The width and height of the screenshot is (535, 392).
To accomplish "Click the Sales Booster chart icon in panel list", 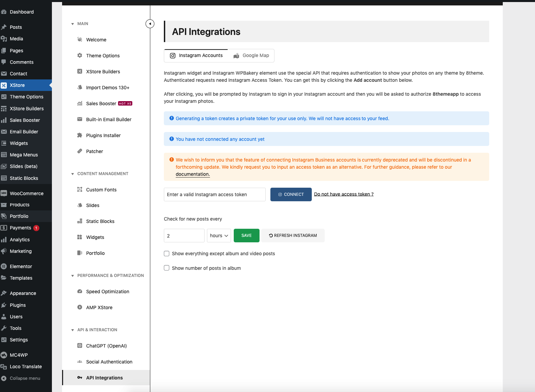I will [80, 103].
